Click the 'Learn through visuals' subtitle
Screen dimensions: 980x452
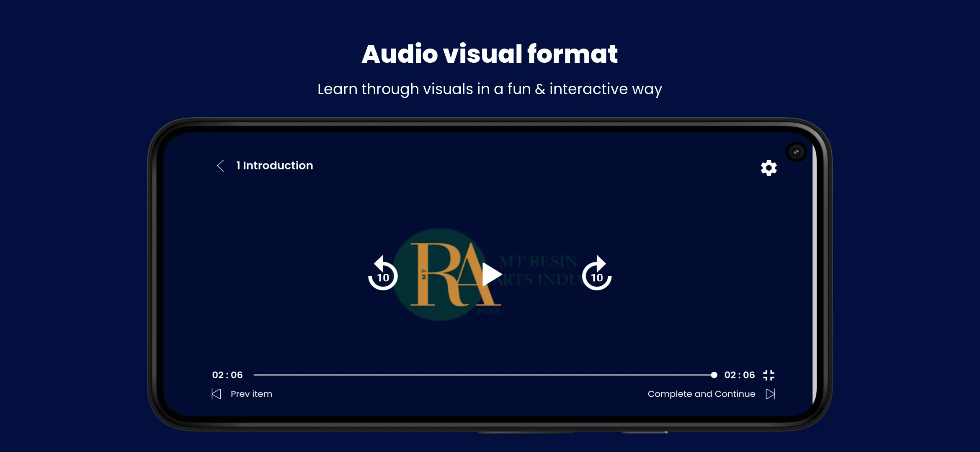pos(490,89)
